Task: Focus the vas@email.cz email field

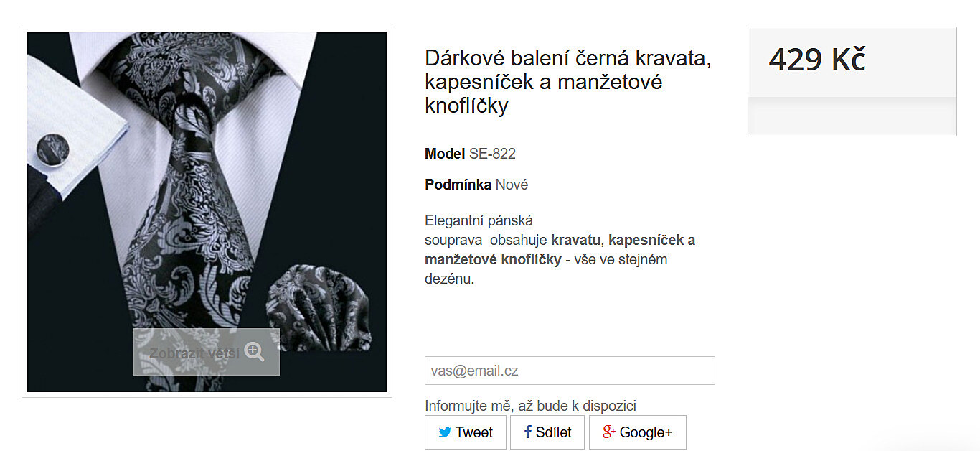Action: click(x=570, y=371)
